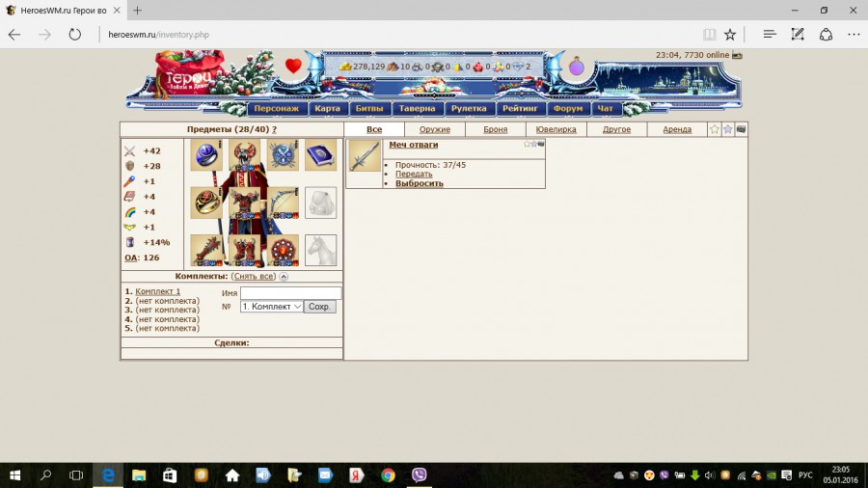
Task: Click the game logo with red sack
Action: [190, 73]
